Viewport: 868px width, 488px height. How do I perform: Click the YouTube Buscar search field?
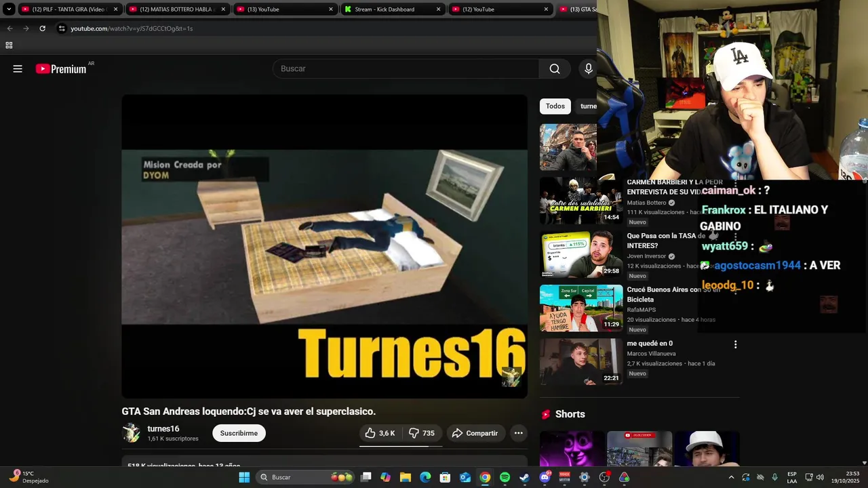[x=407, y=68]
